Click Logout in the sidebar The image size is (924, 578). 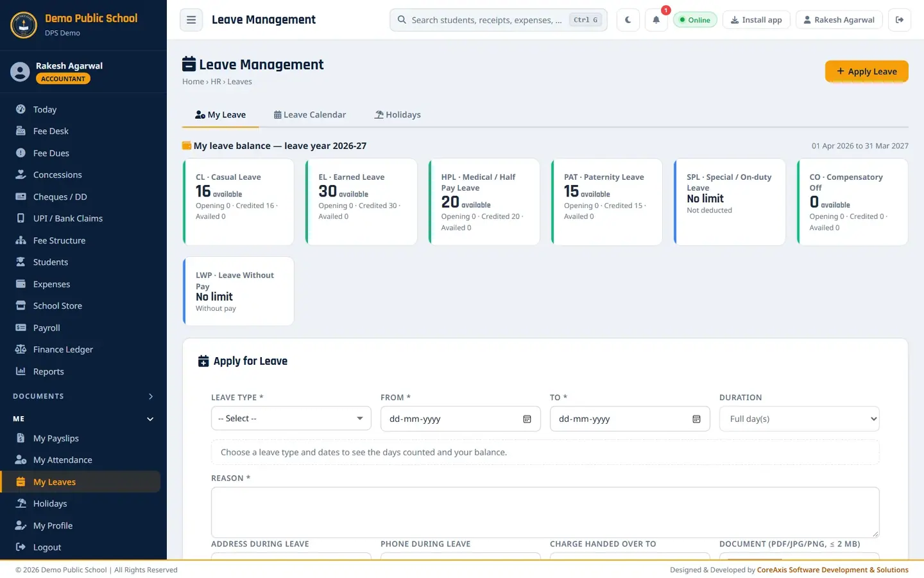click(x=81, y=547)
